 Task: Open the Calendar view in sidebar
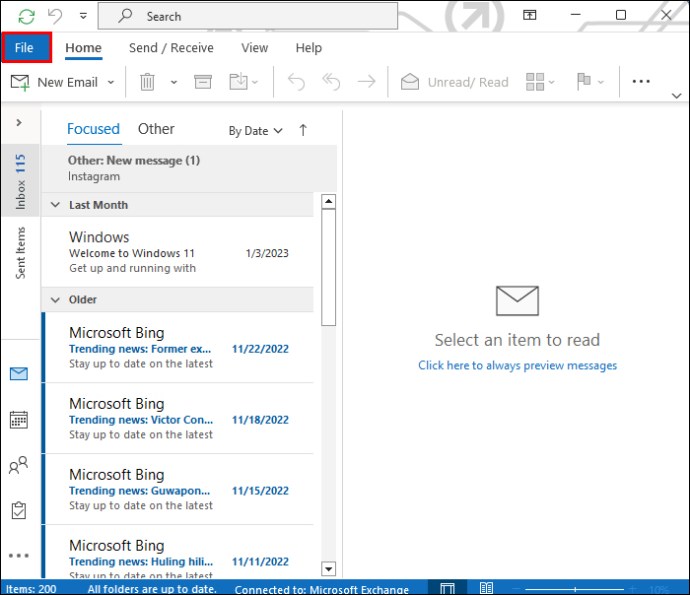click(19, 420)
